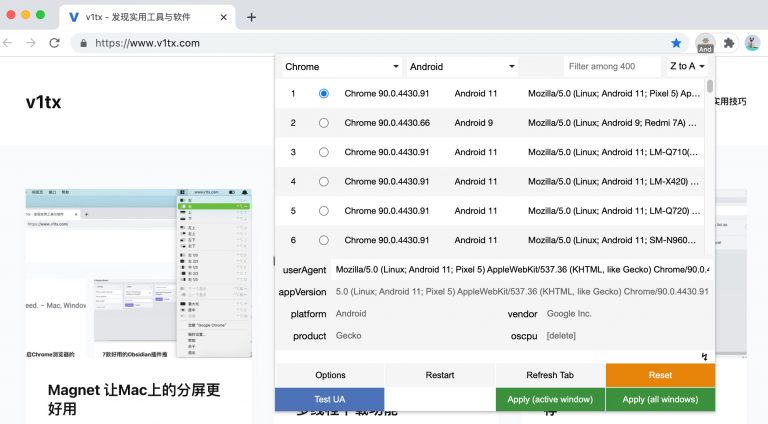Open the Z to A sort dropdown

click(687, 66)
